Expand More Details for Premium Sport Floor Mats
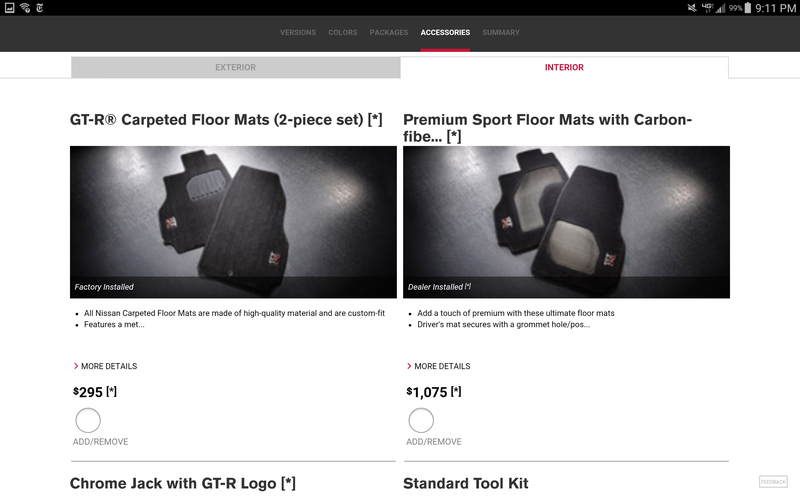 [439, 366]
